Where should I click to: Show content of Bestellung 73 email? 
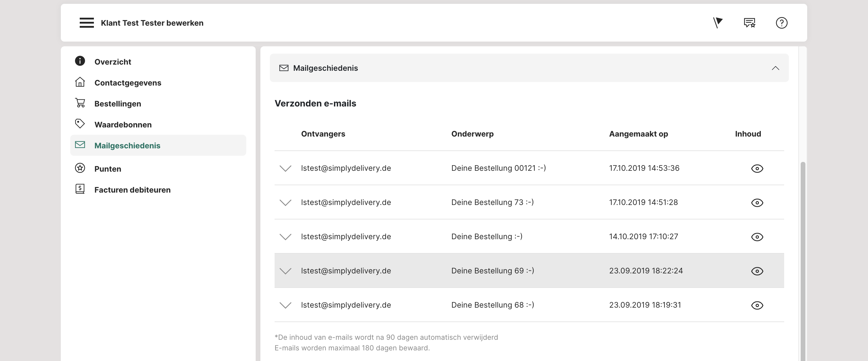coord(757,203)
